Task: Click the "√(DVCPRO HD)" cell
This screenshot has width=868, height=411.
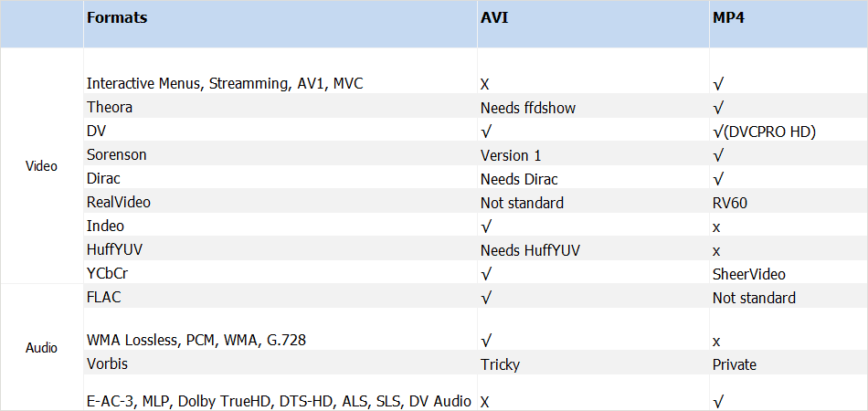Action: point(764,132)
